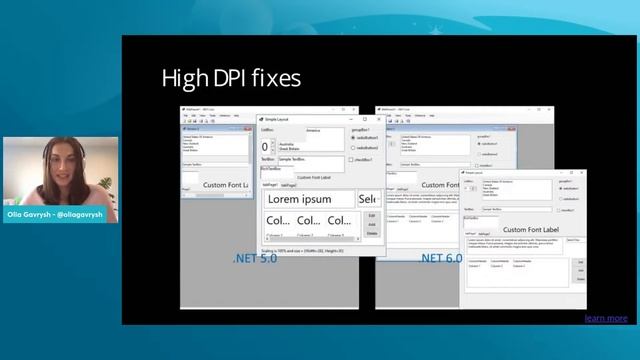Click Print toolbar icon in .NET 5.0 MDI window

[201, 121]
